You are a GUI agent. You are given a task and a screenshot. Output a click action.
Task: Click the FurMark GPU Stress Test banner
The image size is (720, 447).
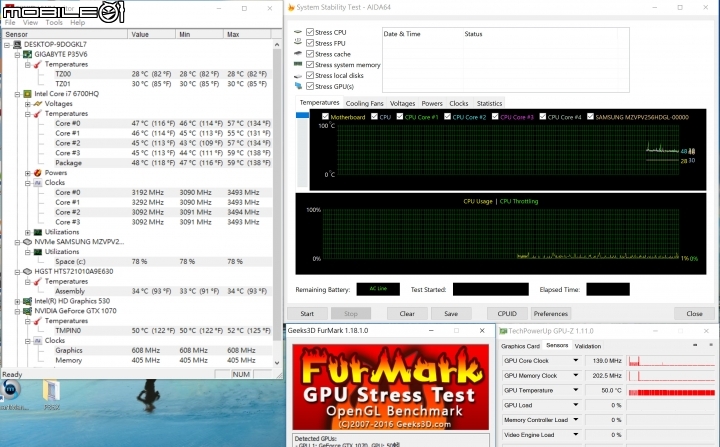(x=391, y=387)
